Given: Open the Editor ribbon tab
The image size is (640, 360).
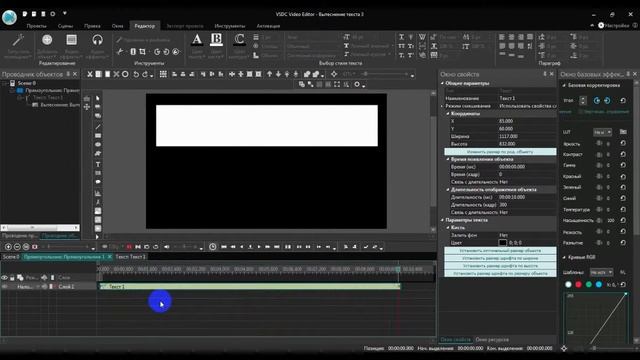Looking at the screenshot, I should (144, 26).
